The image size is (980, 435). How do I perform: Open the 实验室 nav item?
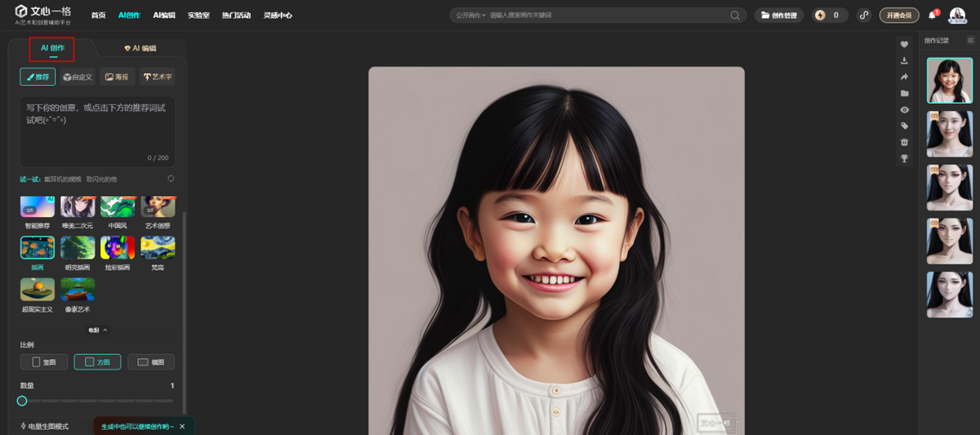click(198, 16)
